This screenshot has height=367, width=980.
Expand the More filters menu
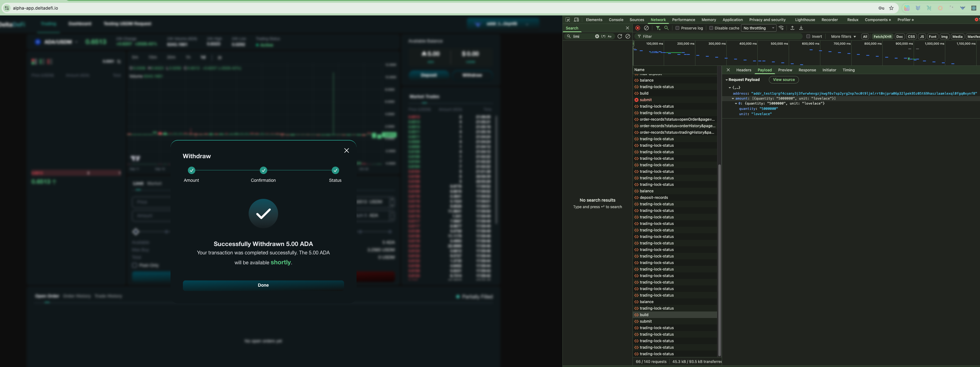pyautogui.click(x=843, y=37)
